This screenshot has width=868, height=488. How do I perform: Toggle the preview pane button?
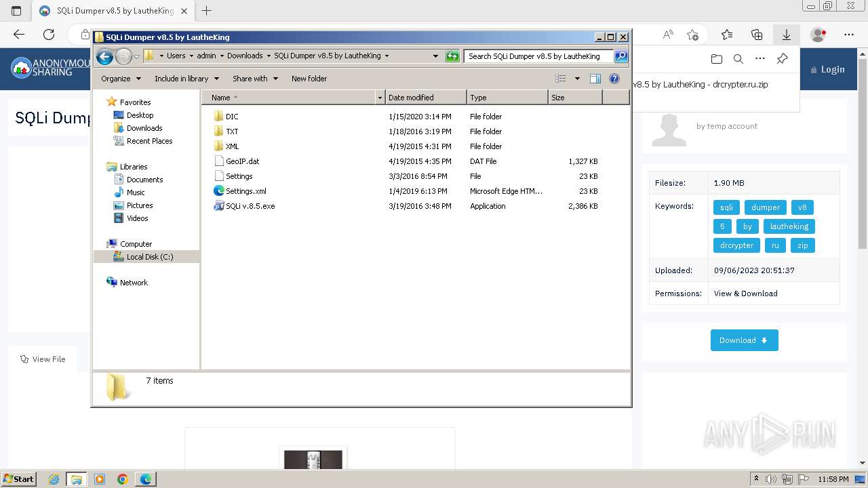595,79
